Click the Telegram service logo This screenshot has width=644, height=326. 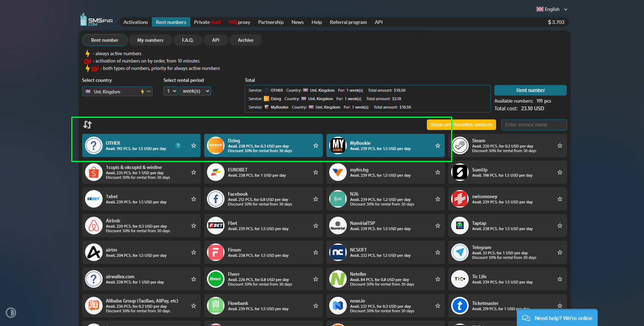tap(460, 252)
